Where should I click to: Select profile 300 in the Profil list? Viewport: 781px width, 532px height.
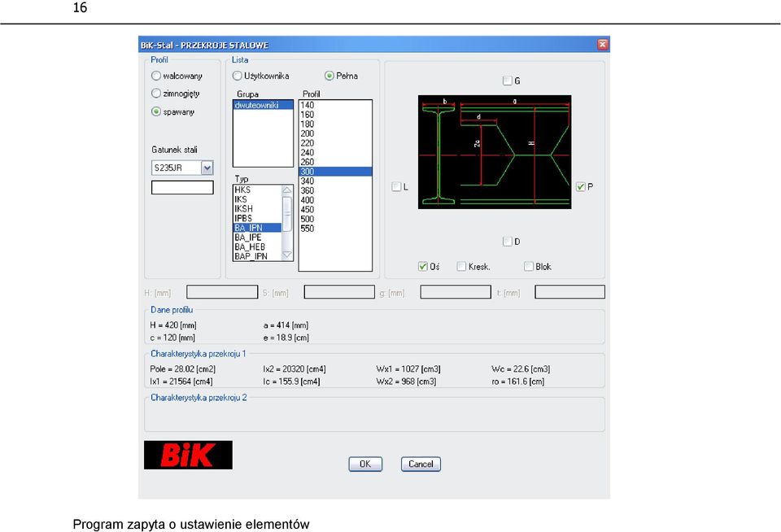pyautogui.click(x=335, y=172)
